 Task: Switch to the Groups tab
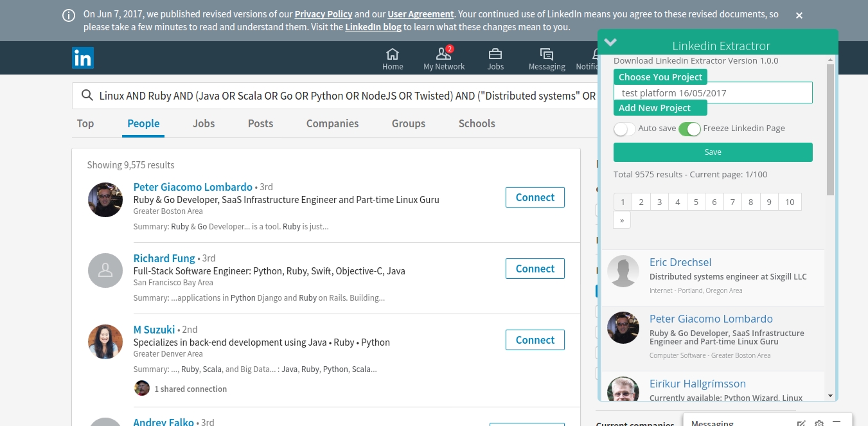pos(409,123)
